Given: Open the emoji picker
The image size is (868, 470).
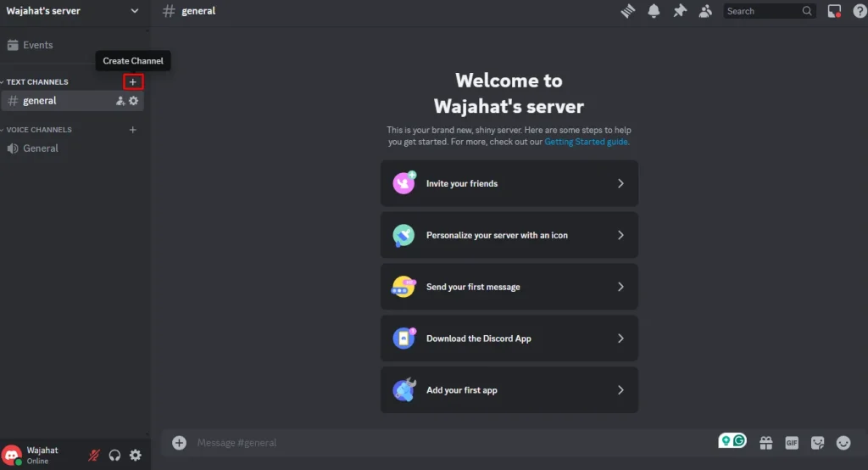Looking at the screenshot, I should point(843,443).
